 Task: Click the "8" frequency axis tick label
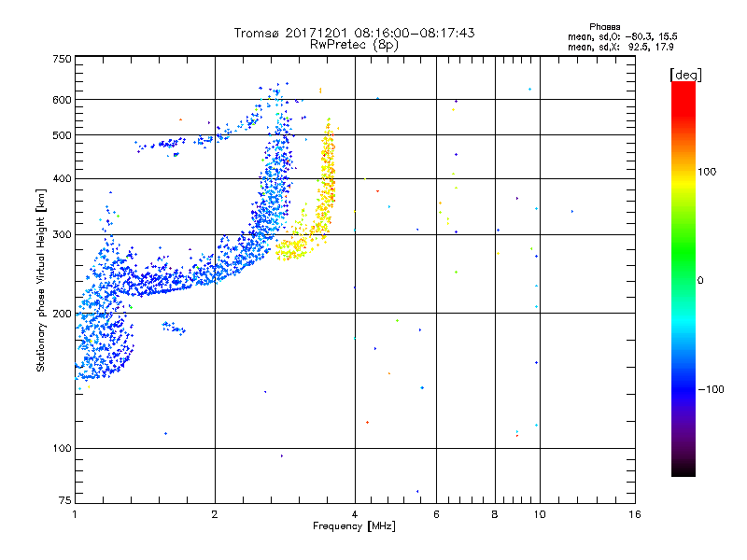tap(495, 514)
